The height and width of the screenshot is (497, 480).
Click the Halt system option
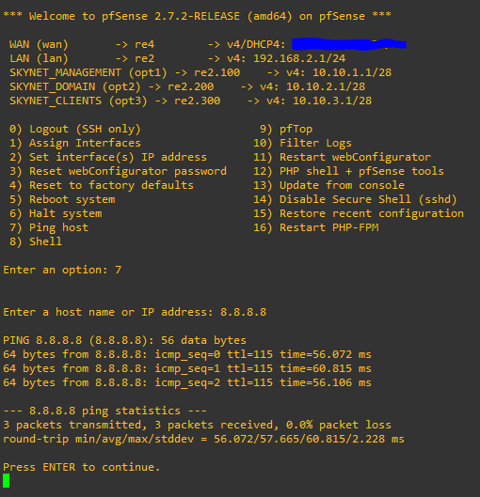pyautogui.click(x=56, y=214)
